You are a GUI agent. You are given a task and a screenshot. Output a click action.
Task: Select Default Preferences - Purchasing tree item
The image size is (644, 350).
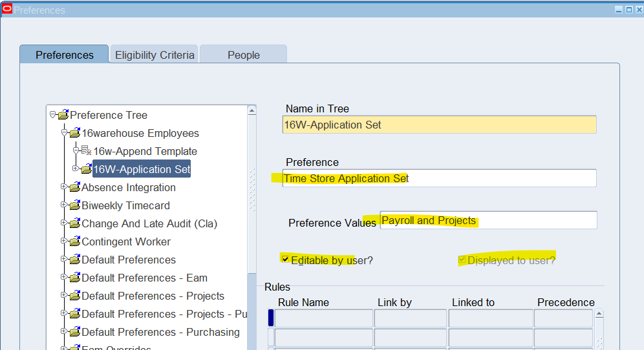160,332
